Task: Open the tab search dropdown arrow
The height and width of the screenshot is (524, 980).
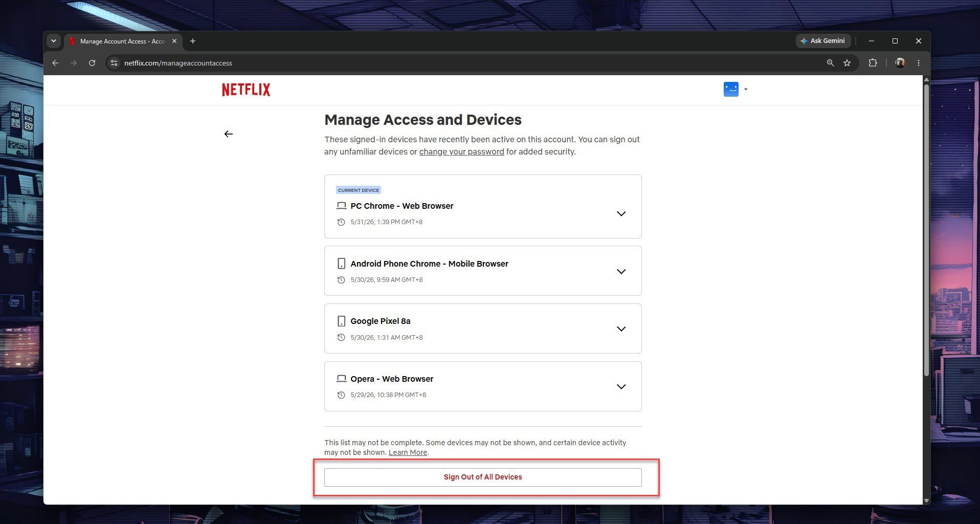Action: (54, 41)
